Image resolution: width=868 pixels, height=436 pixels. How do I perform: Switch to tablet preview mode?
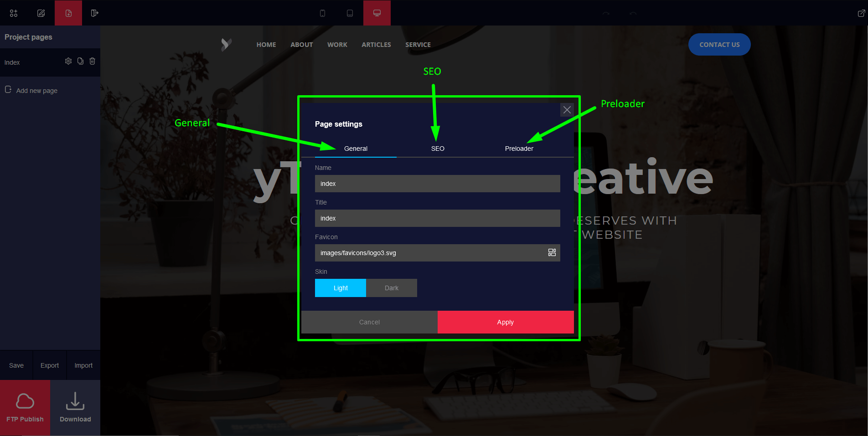pyautogui.click(x=350, y=13)
